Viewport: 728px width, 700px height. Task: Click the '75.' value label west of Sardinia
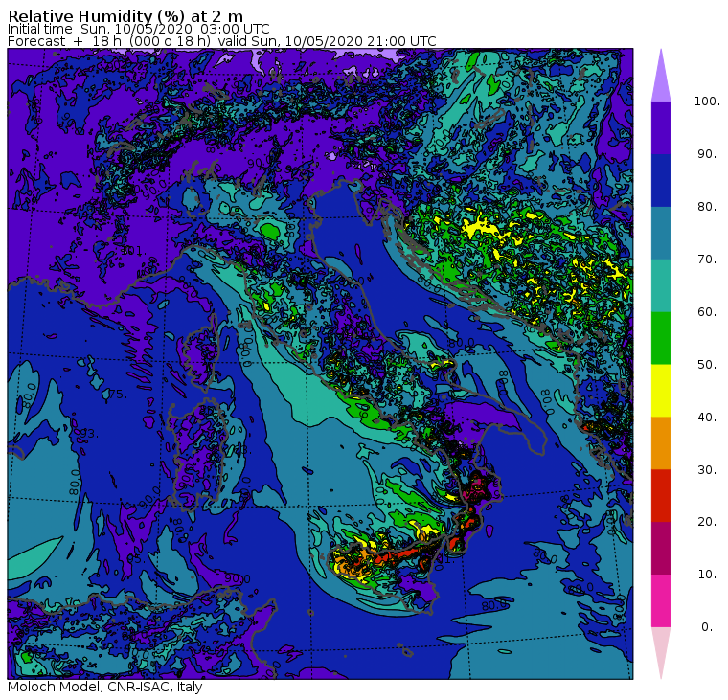pyautogui.click(x=118, y=395)
